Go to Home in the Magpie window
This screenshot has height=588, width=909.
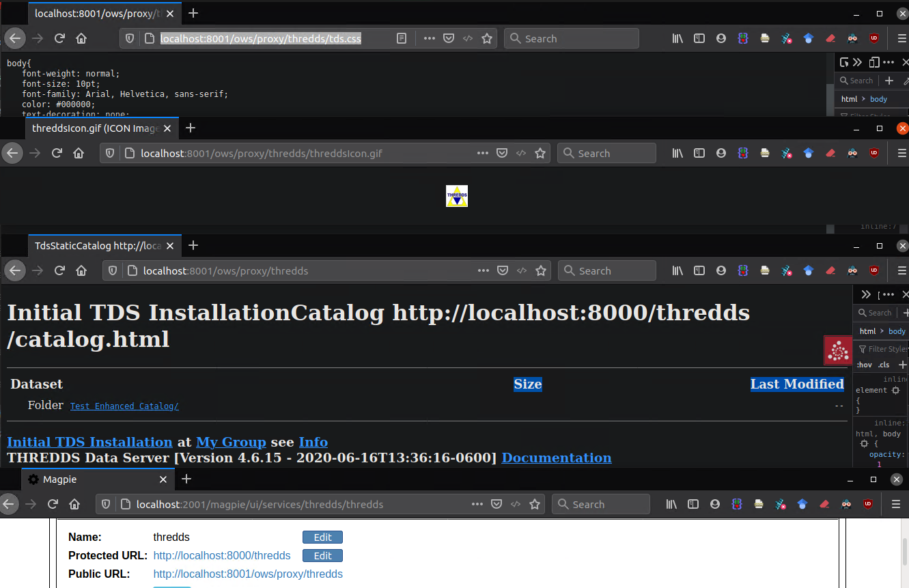click(74, 505)
